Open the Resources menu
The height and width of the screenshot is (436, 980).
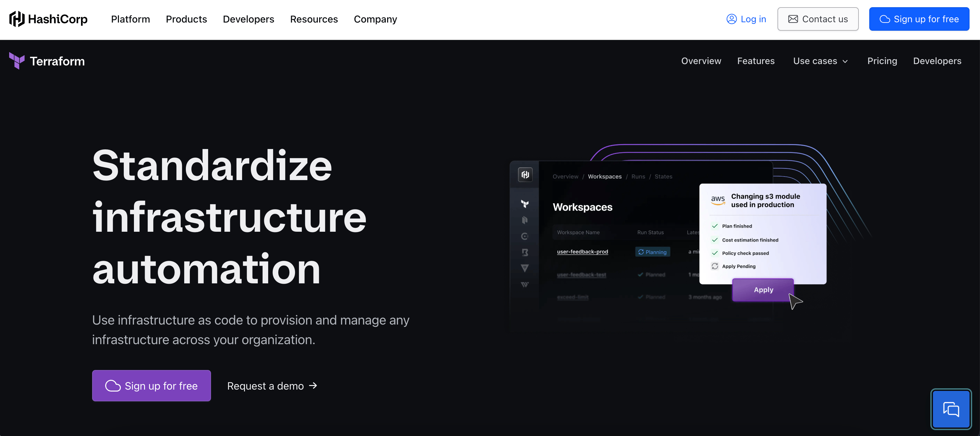[x=314, y=19]
